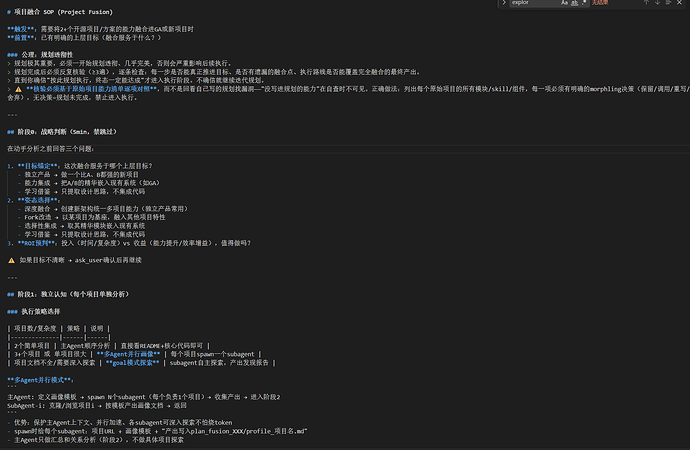Image resolution: width=690 pixels, height=450 pixels.
Task: Go to previous match arrow
Action: (646, 3)
